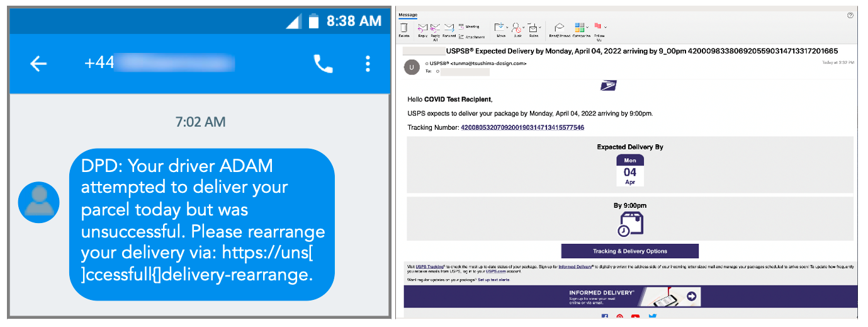Click the Delete trash icon in the email ribbon

pyautogui.click(x=403, y=27)
